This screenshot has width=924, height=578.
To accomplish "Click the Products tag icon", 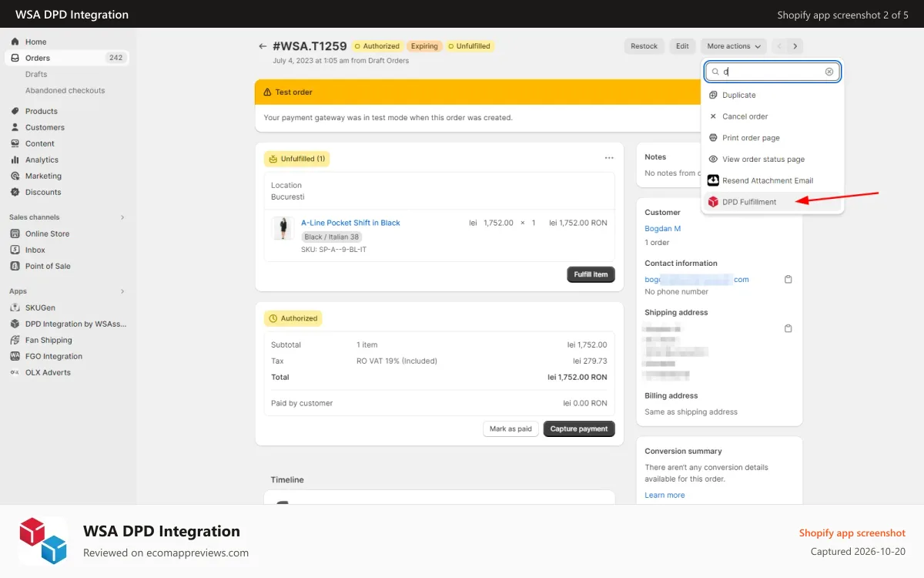I will pyautogui.click(x=15, y=111).
